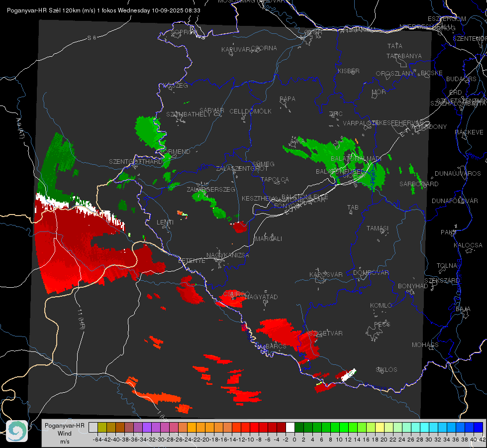Click the KESZTHELY city label
The width and height of the screenshot is (487, 448).
coord(259,198)
